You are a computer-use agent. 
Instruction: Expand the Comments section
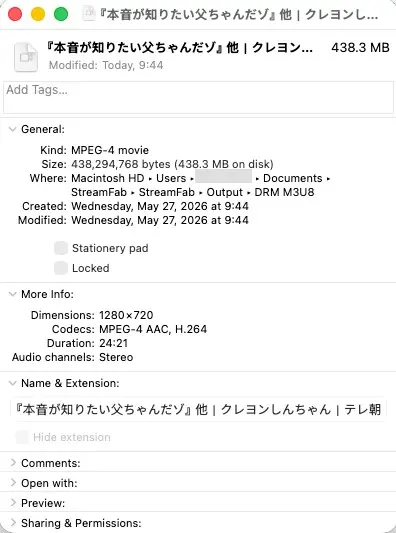point(13,463)
